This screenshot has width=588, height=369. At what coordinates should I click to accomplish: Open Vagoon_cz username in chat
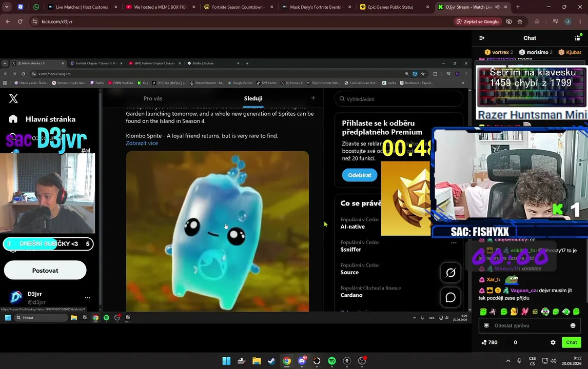[523, 290]
